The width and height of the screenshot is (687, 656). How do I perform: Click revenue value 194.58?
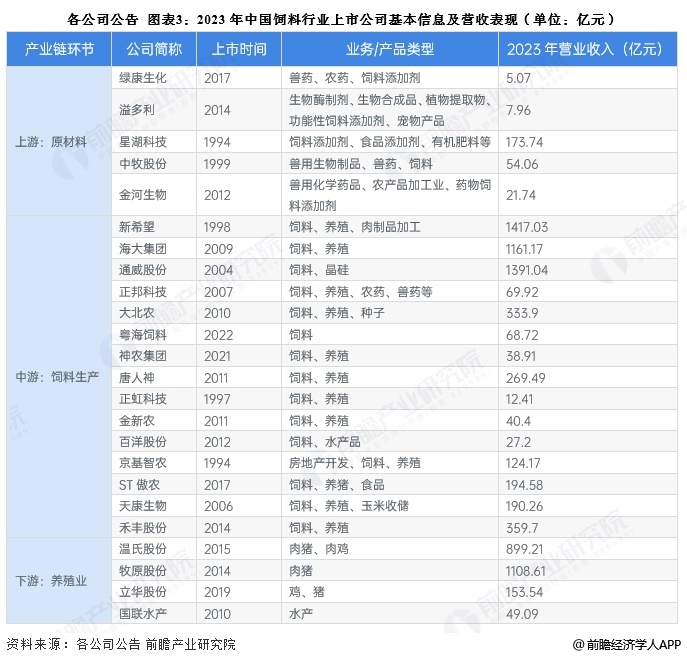click(524, 485)
